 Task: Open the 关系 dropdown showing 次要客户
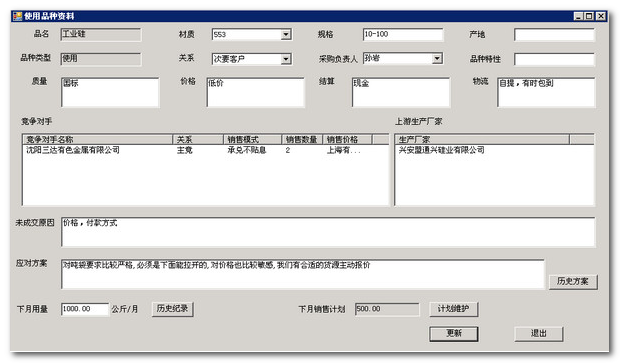point(286,59)
